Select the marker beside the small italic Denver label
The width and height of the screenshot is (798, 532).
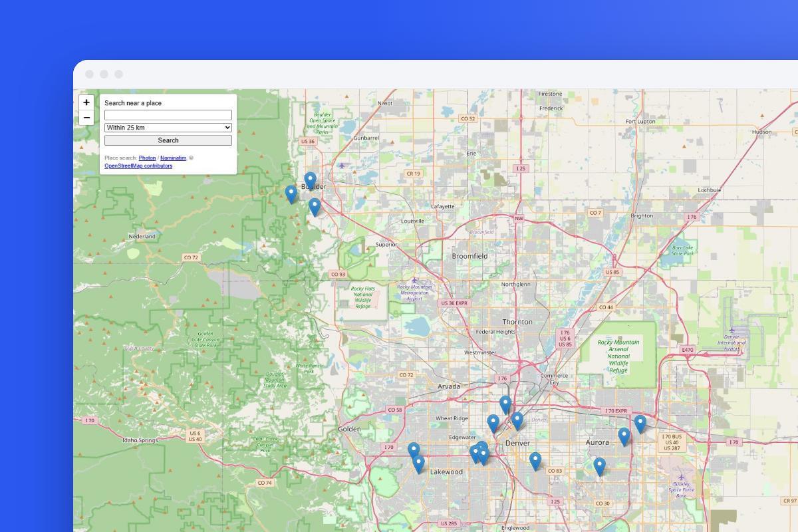[517, 422]
